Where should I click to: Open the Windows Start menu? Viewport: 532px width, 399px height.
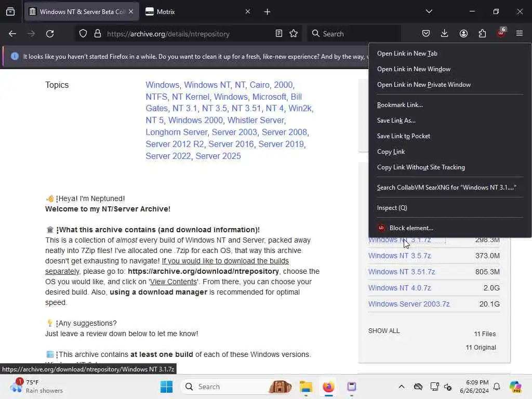pos(166,387)
